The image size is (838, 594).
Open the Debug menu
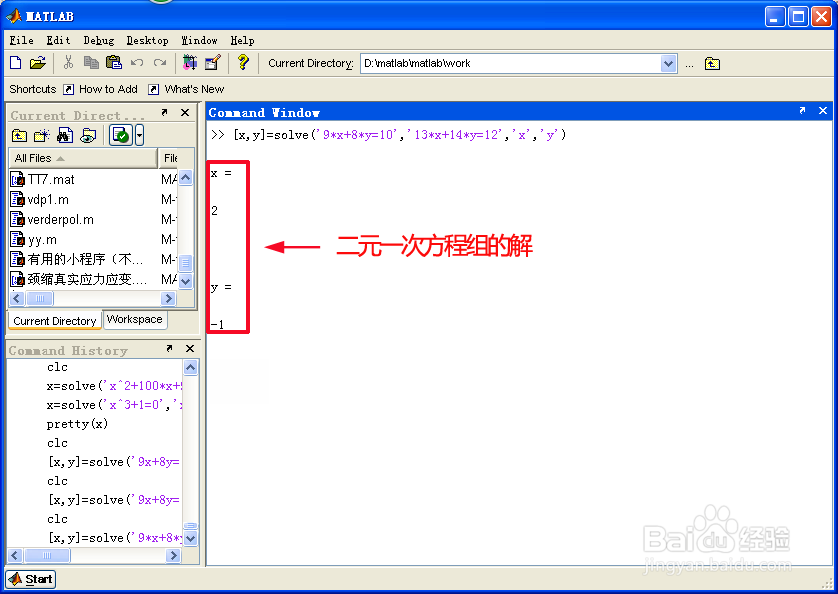pyautogui.click(x=99, y=41)
